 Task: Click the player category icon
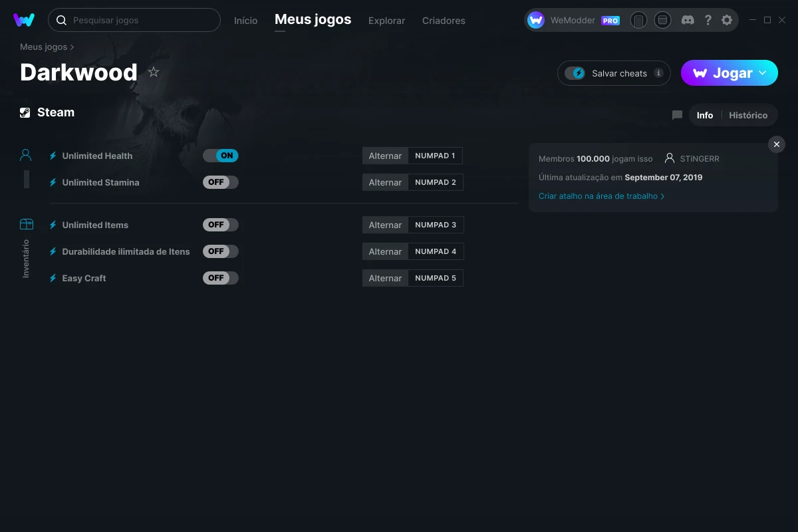click(x=26, y=155)
